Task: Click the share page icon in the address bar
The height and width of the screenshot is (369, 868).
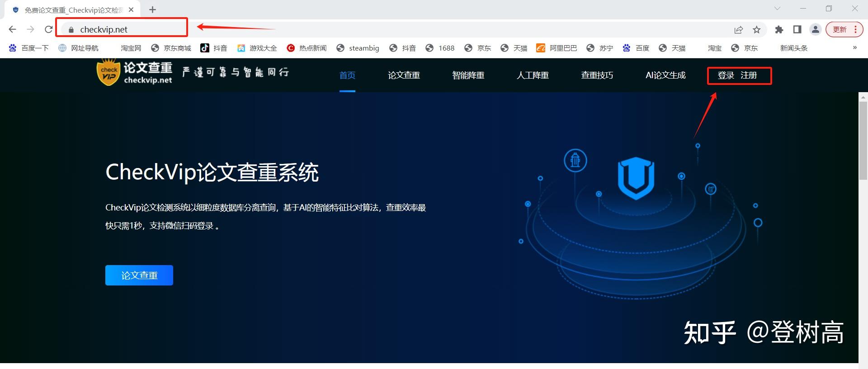Action: coord(738,30)
